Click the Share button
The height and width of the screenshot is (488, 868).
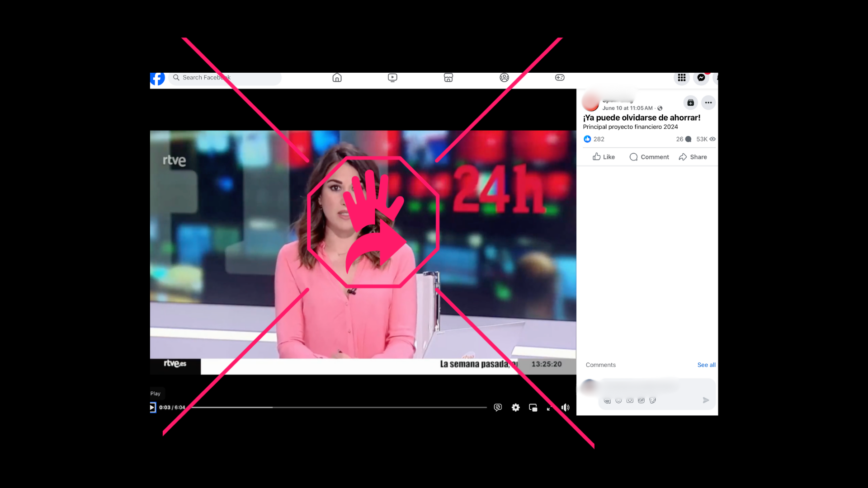click(693, 157)
